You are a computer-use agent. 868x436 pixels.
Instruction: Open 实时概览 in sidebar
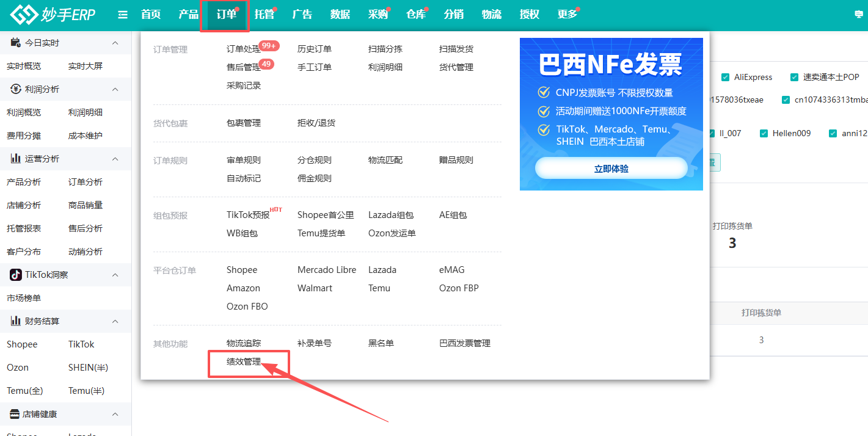(24, 66)
